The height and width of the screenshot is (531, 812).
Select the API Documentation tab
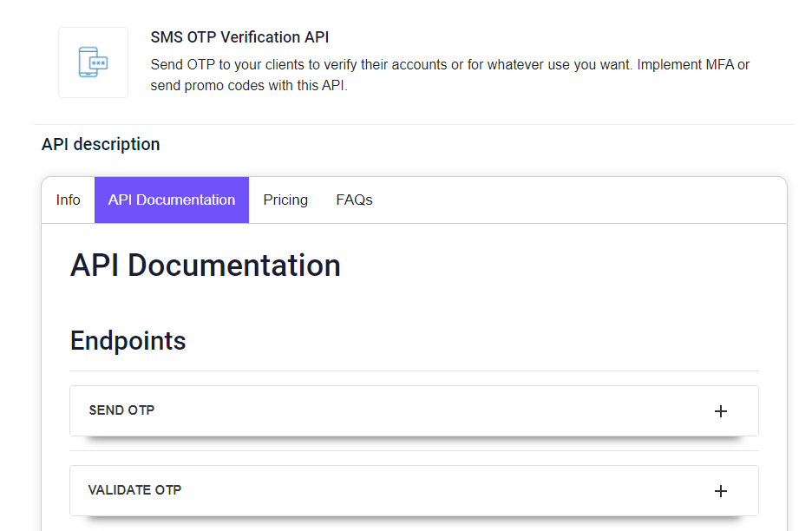tap(172, 200)
